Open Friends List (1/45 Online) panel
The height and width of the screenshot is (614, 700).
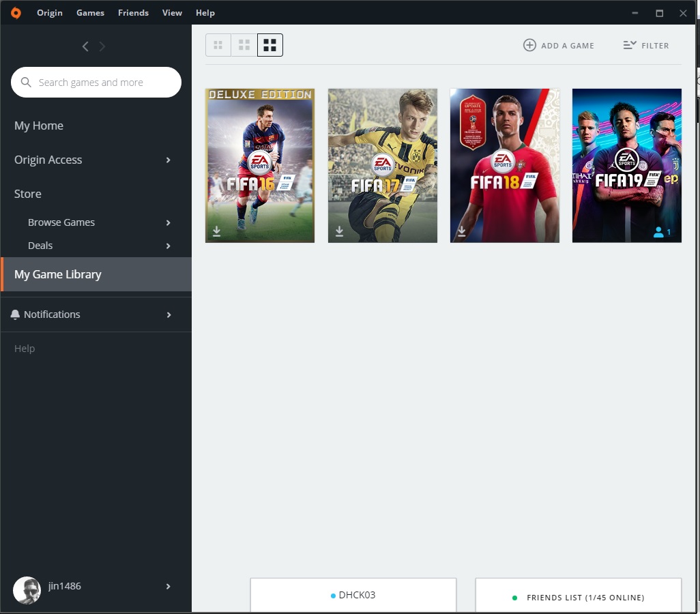pyautogui.click(x=579, y=596)
